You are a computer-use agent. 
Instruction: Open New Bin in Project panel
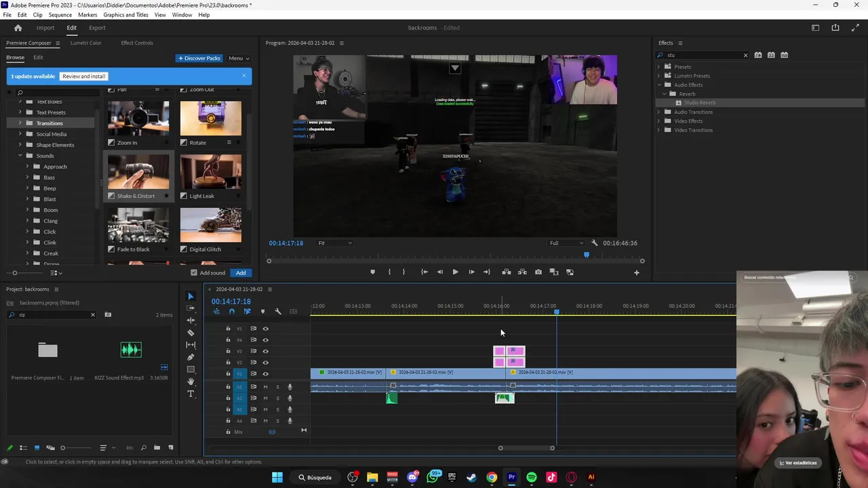click(x=157, y=447)
